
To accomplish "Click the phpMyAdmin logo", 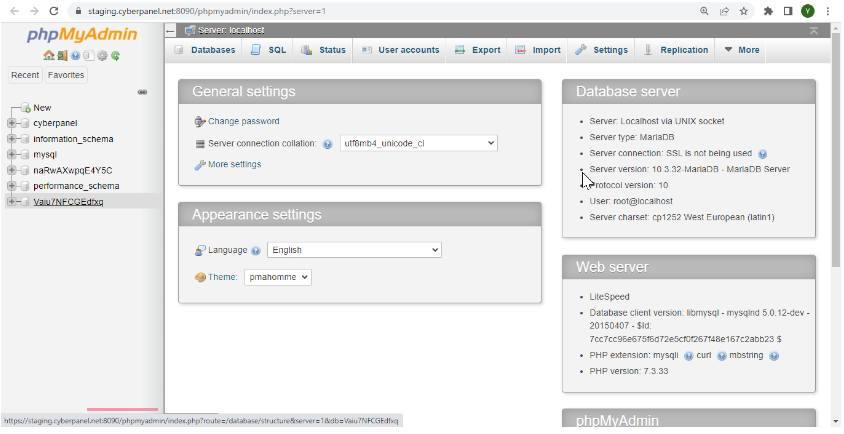I will [x=82, y=35].
